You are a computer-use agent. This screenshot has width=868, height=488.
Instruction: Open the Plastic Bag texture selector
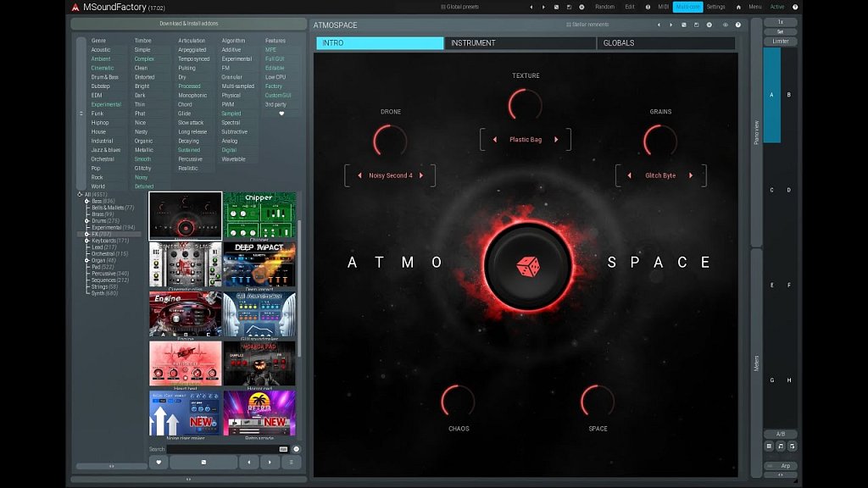(x=526, y=139)
